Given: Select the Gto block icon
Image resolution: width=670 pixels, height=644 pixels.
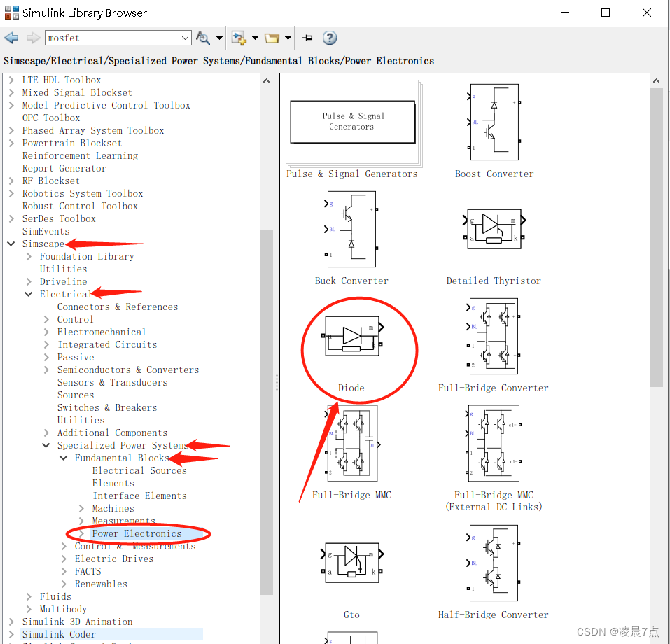Looking at the screenshot, I should [x=351, y=563].
